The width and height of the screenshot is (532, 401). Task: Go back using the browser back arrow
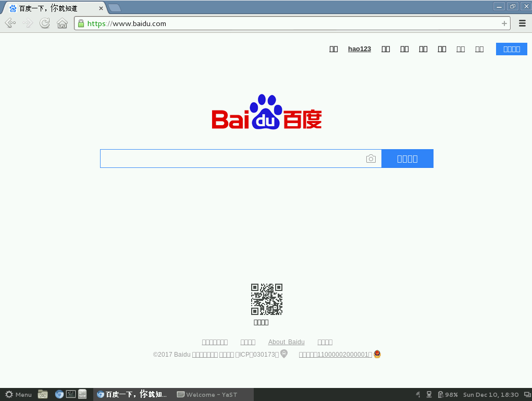pyautogui.click(x=10, y=23)
